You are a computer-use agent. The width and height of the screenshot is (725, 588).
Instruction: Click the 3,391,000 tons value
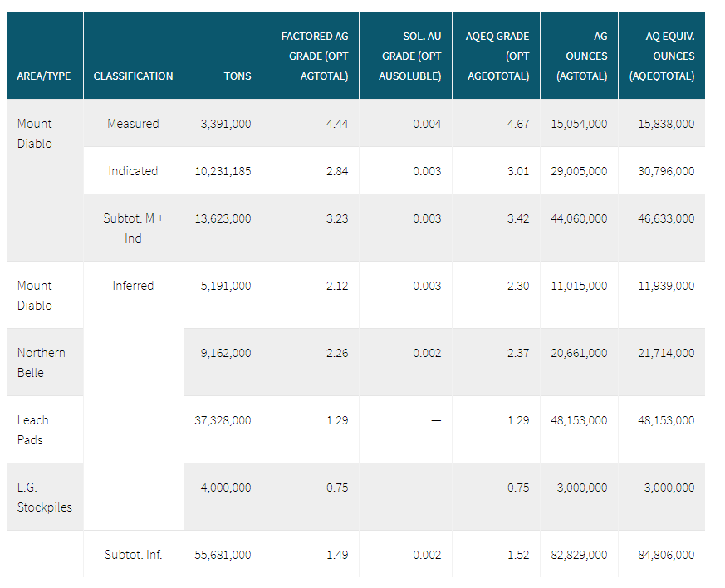pyautogui.click(x=226, y=124)
